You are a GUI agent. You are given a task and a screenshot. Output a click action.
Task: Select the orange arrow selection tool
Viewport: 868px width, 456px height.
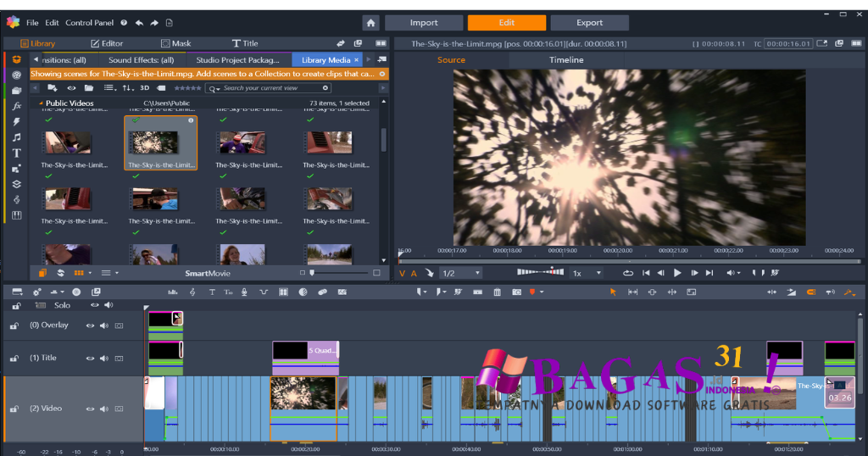(x=613, y=292)
